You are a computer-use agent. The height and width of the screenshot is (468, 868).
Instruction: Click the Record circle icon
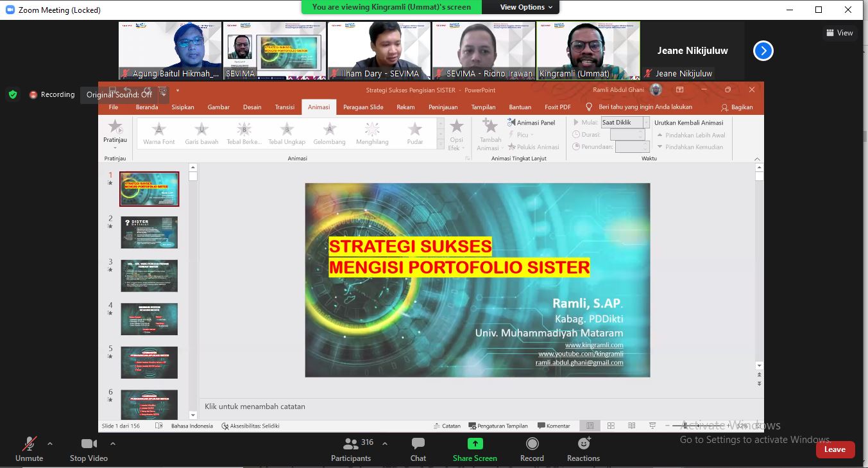tap(532, 444)
